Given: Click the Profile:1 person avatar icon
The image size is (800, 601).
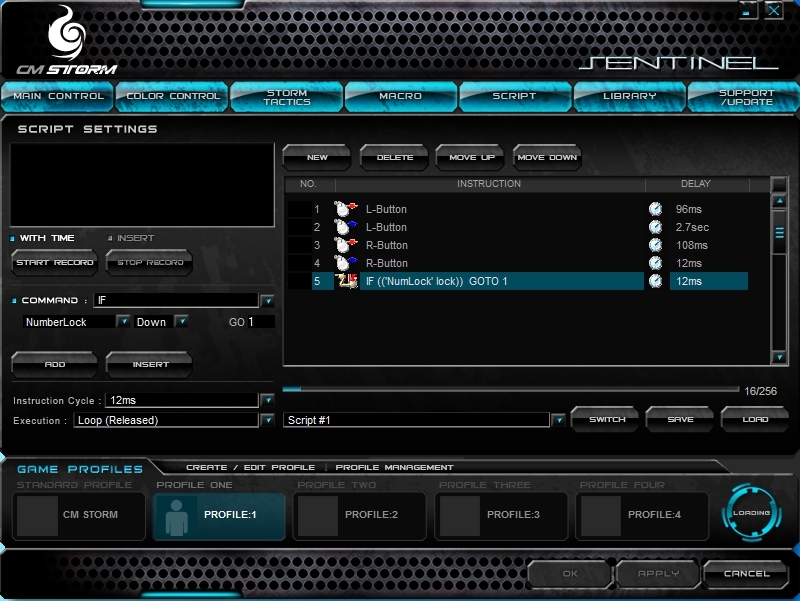Looking at the screenshot, I should (176, 517).
